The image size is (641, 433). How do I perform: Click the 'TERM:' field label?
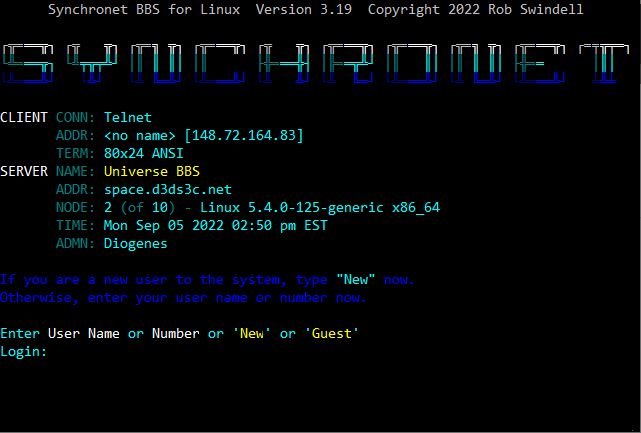pyautogui.click(x=75, y=154)
